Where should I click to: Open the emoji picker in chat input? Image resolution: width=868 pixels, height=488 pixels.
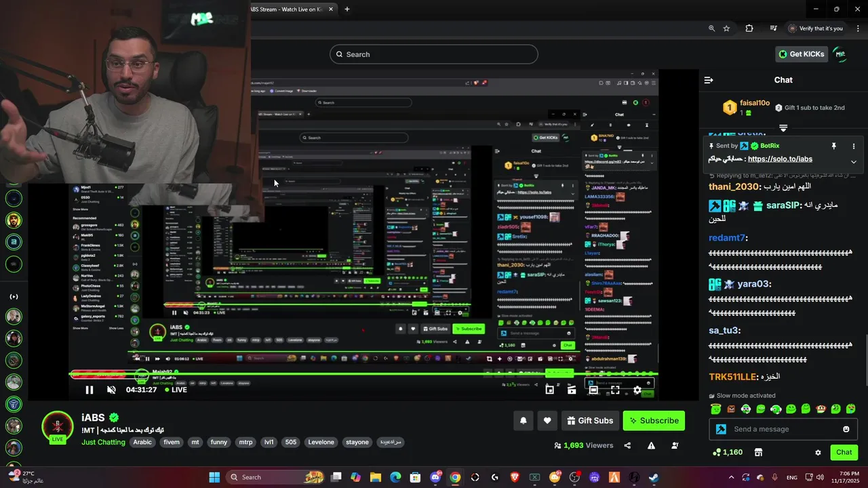click(846, 429)
